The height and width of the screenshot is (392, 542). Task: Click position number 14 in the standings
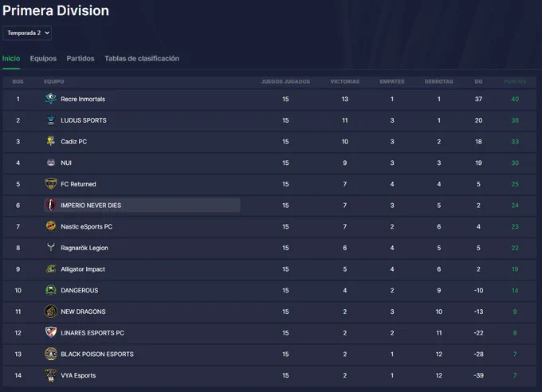pyautogui.click(x=18, y=375)
